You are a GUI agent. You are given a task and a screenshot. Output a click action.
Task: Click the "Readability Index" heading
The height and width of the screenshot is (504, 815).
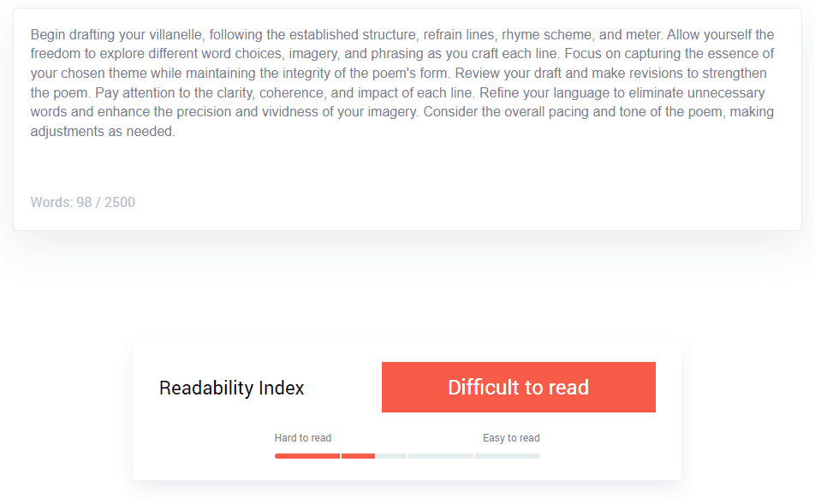[x=231, y=388]
